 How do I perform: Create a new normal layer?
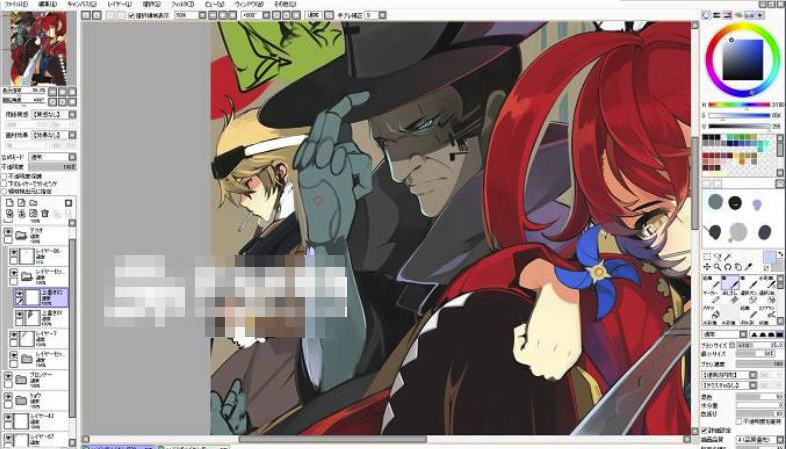click(x=10, y=203)
